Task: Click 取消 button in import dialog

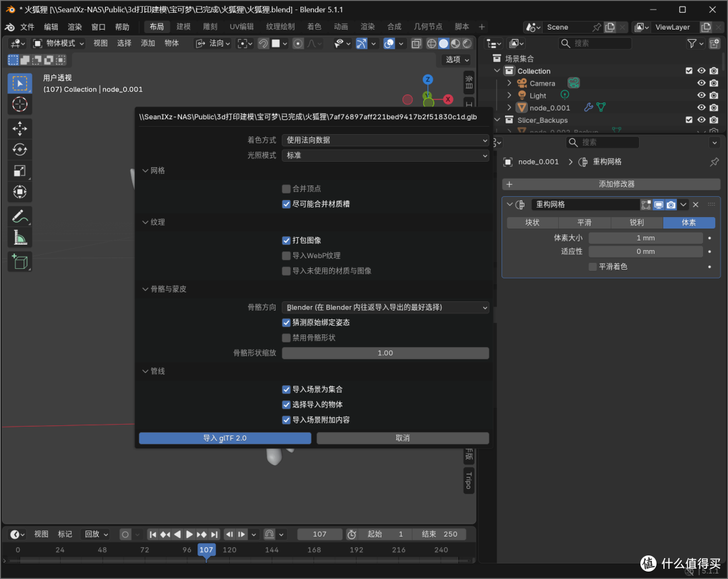Action: (402, 438)
